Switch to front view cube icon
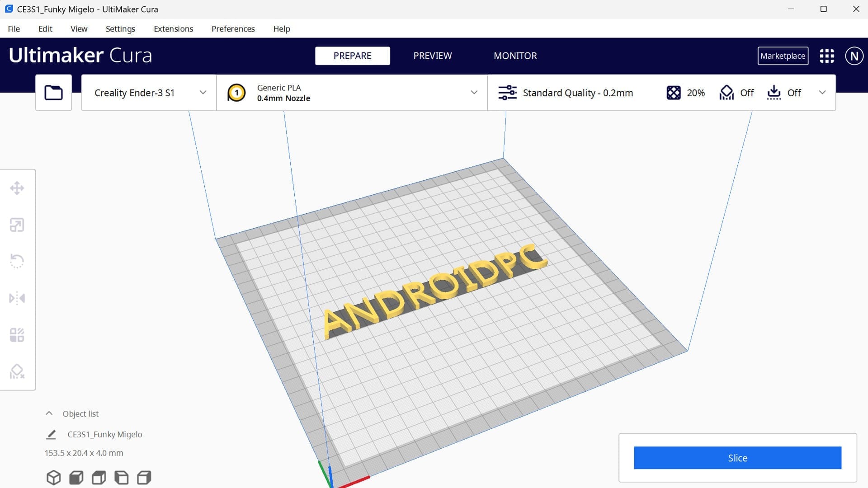This screenshot has height=488, width=868. (x=76, y=477)
